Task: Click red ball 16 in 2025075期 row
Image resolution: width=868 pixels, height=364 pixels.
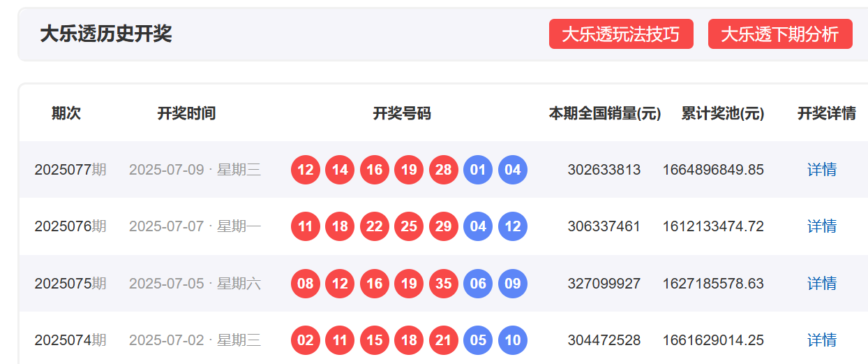Action: pos(375,284)
